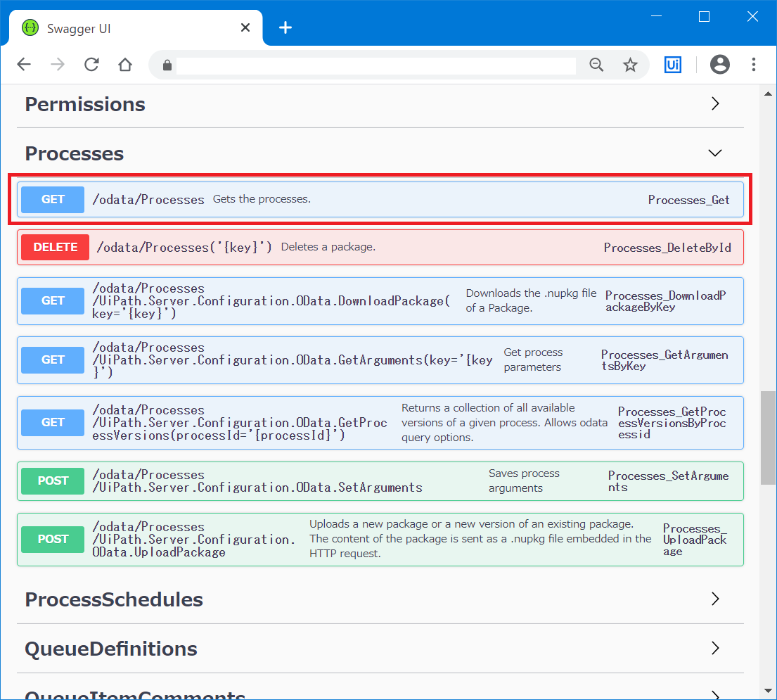Click the Processes_GetArgumentsByKey operation ID
Viewport: 777px width, 700px height.
point(664,360)
